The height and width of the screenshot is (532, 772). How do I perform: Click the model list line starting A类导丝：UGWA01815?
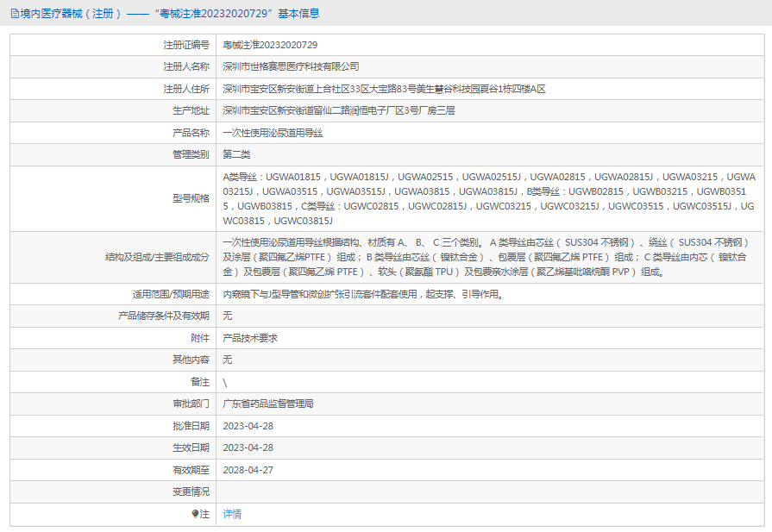(489, 177)
